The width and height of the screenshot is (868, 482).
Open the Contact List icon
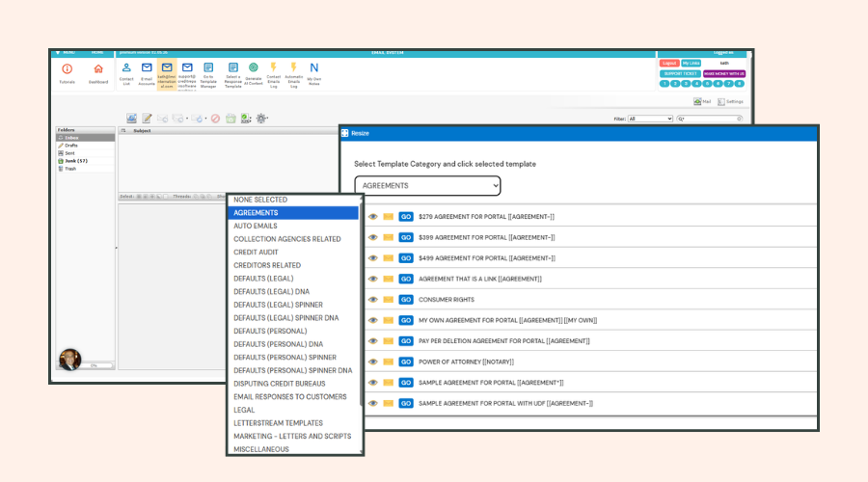point(126,67)
